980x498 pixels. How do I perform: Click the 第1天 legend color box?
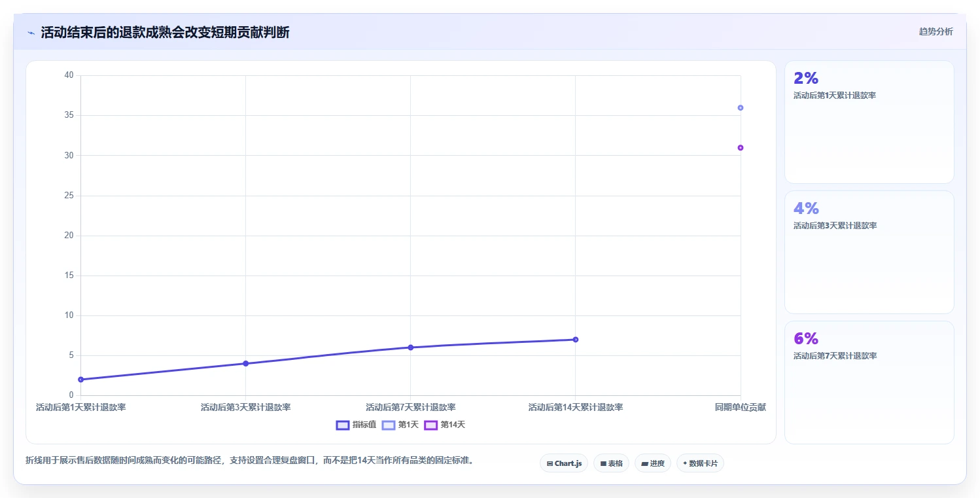[x=389, y=425]
